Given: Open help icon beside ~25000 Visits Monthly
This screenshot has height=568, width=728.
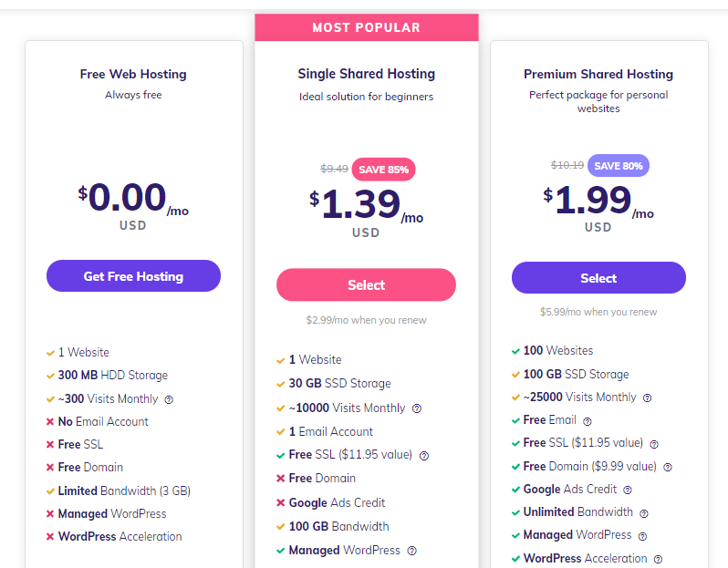Looking at the screenshot, I should click(647, 398).
